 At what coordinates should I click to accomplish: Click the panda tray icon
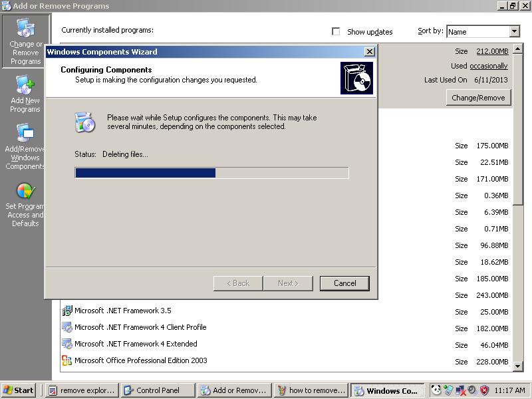tap(436, 390)
